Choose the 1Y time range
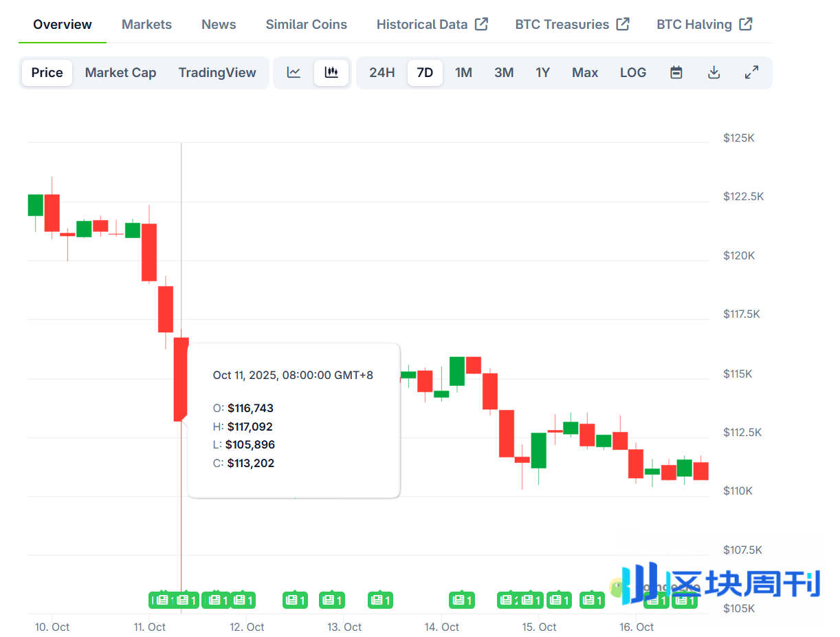 tap(542, 73)
